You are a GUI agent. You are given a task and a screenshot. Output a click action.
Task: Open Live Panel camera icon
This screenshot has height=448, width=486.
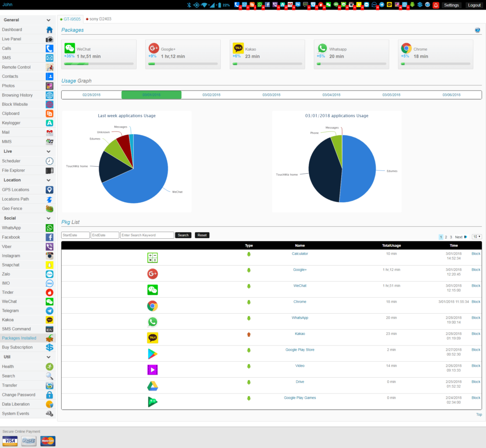coord(49,39)
